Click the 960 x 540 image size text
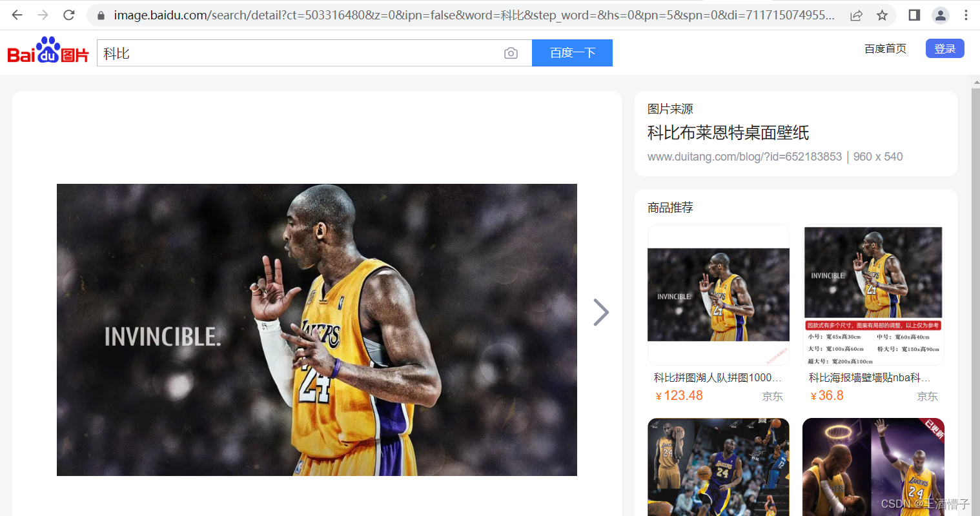This screenshot has width=980, height=516. coord(878,157)
